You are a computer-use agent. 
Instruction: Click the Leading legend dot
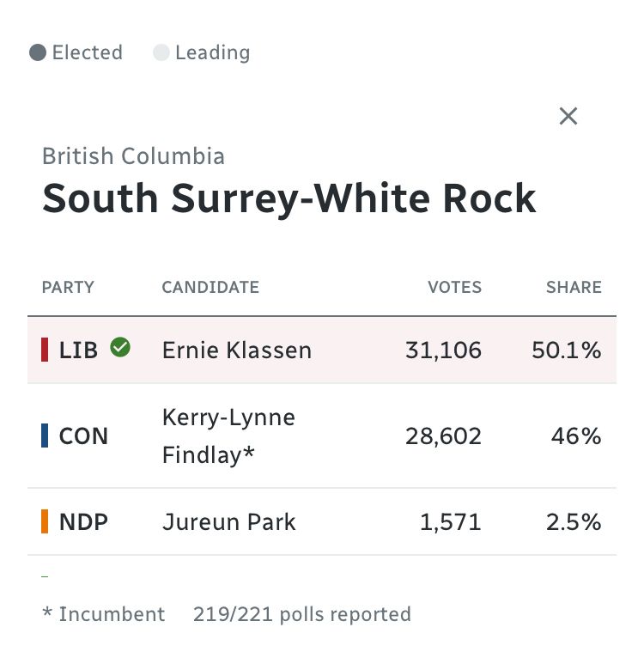(x=161, y=53)
